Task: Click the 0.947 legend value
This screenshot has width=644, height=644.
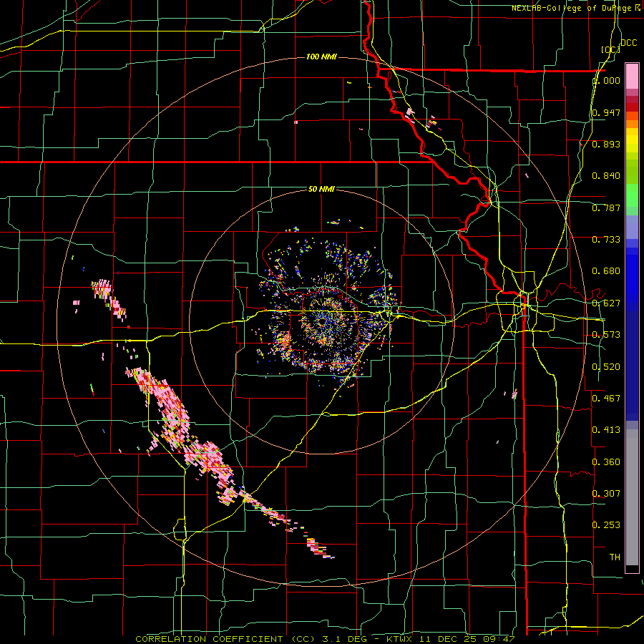Action: (x=606, y=112)
